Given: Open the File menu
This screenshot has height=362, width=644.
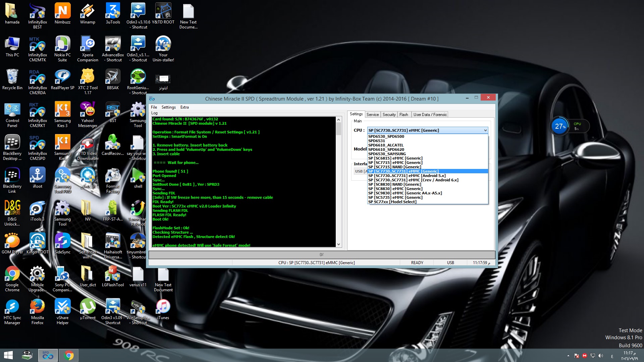Looking at the screenshot, I should [154, 107].
